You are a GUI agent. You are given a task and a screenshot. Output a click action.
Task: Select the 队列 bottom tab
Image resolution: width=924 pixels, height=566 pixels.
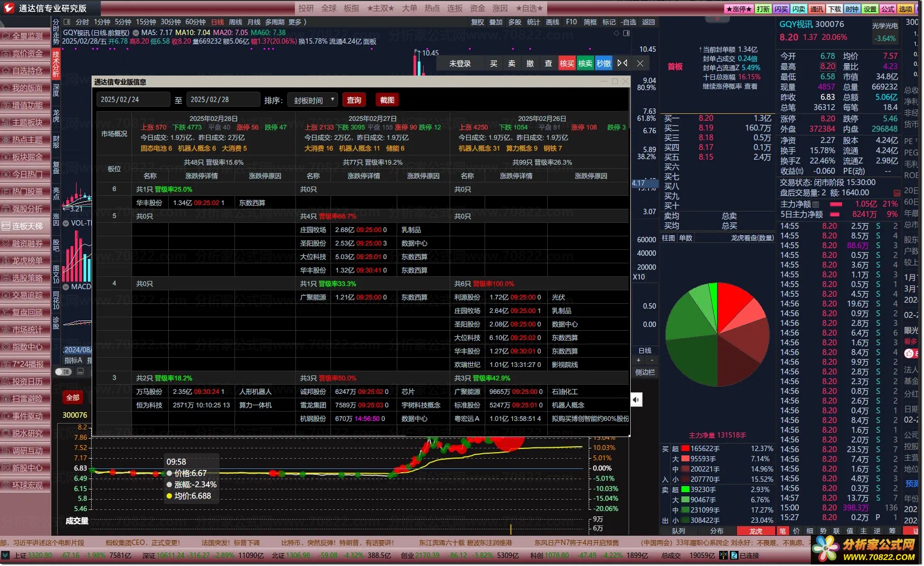click(x=679, y=531)
